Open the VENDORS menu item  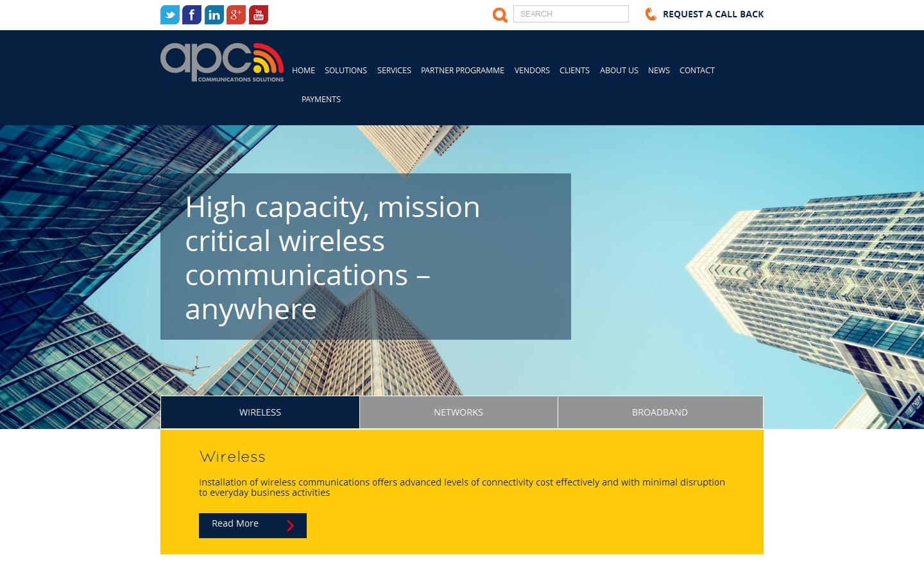(x=532, y=71)
